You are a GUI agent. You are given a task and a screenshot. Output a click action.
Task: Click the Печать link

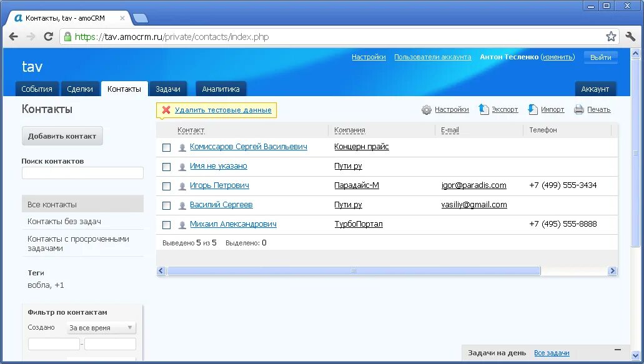tap(599, 109)
